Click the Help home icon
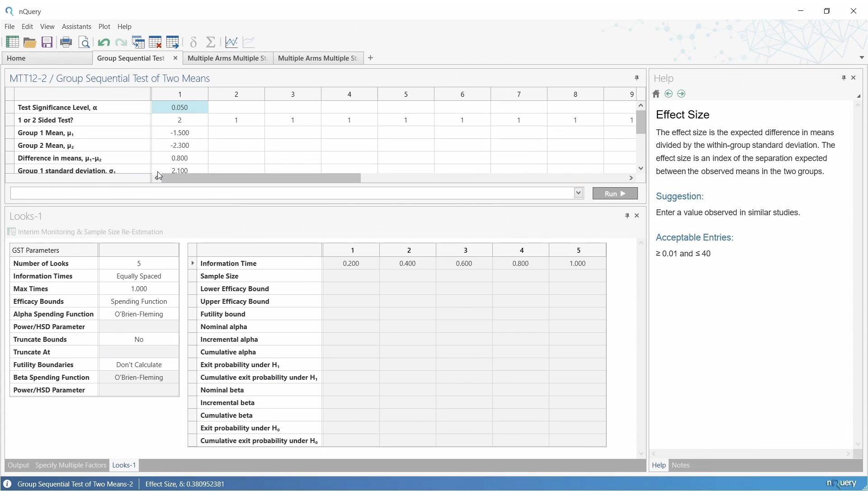Image resolution: width=868 pixels, height=491 pixels. (656, 94)
